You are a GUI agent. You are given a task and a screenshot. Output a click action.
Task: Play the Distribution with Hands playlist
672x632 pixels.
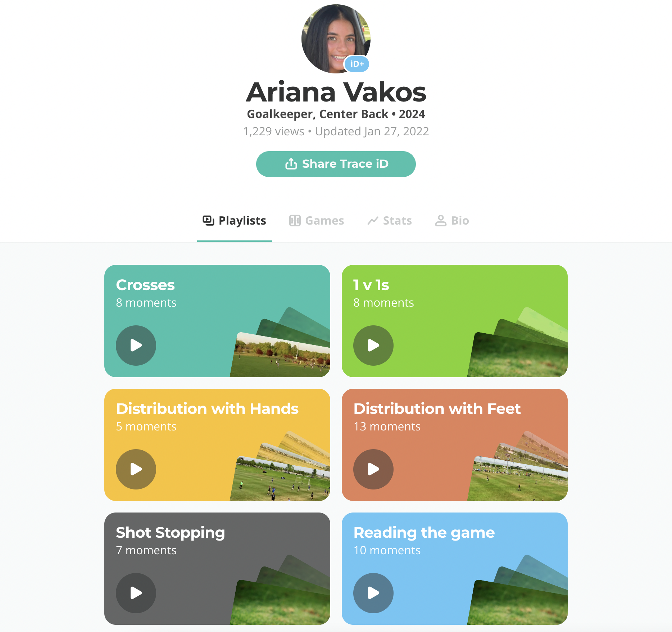click(x=136, y=469)
